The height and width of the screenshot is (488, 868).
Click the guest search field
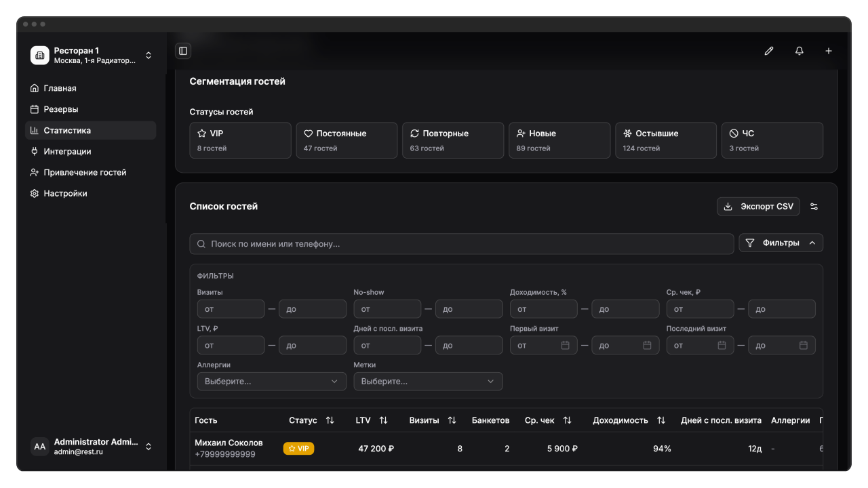(x=461, y=244)
